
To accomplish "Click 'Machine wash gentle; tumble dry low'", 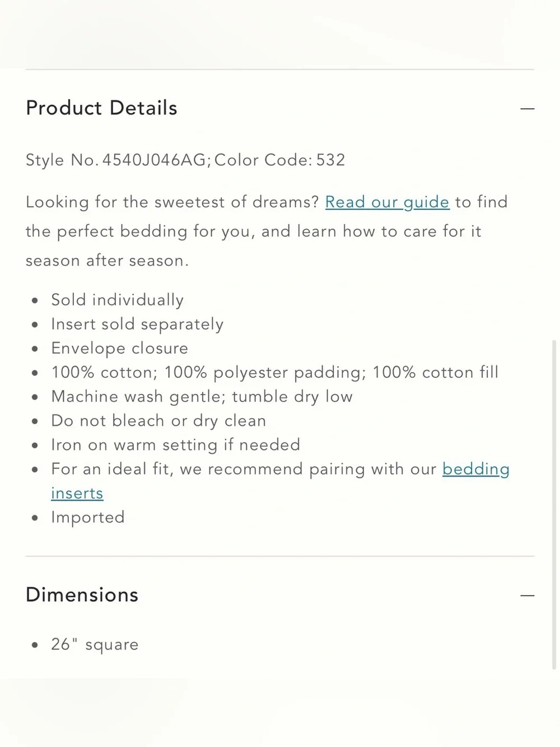I will 202,397.
